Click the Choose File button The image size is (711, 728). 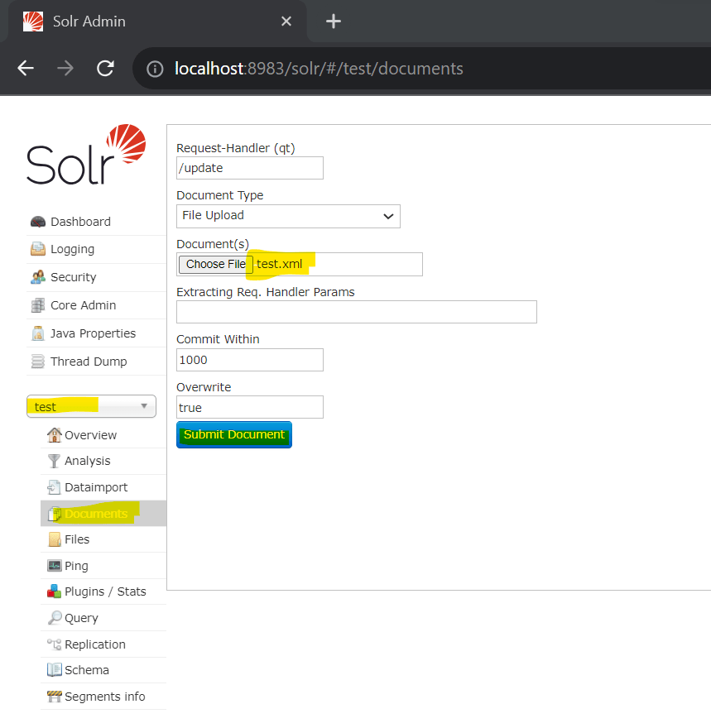click(216, 264)
